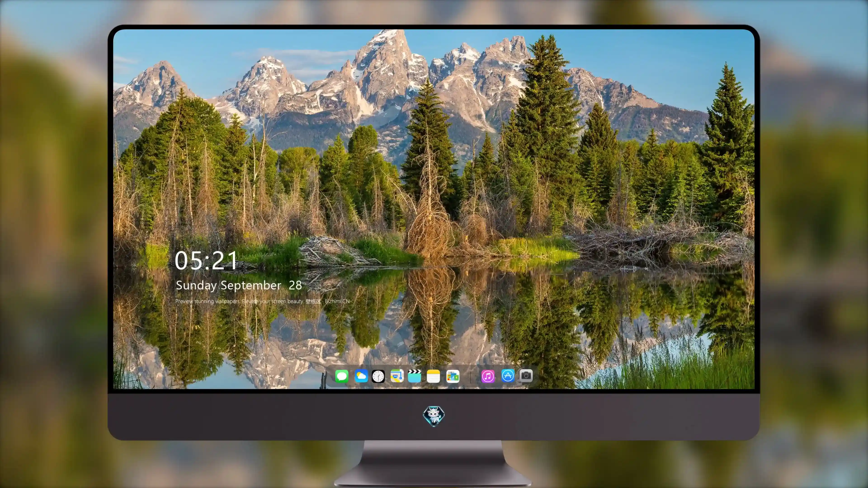Open the yellow Notes app
This screenshot has width=868, height=488.
click(x=433, y=376)
